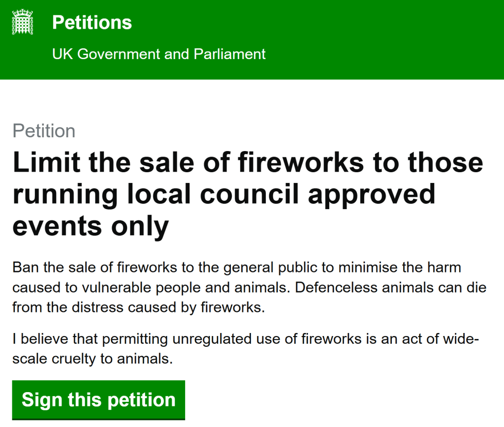Click the text "scale cruelty to animals."

(93, 359)
